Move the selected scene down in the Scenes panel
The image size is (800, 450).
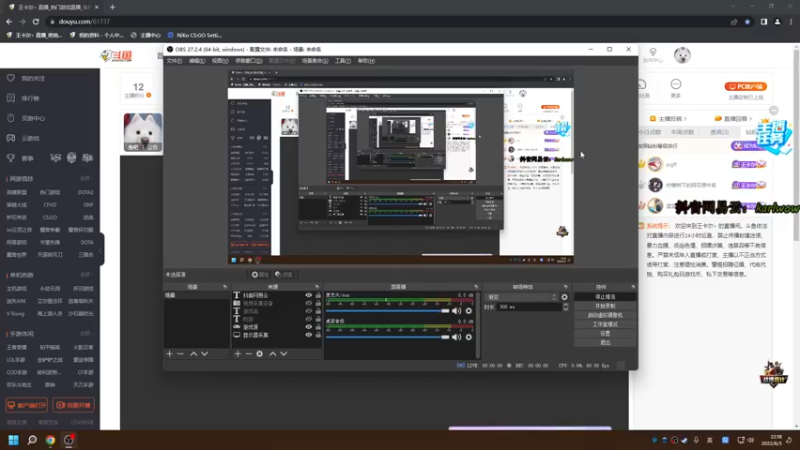(x=205, y=354)
